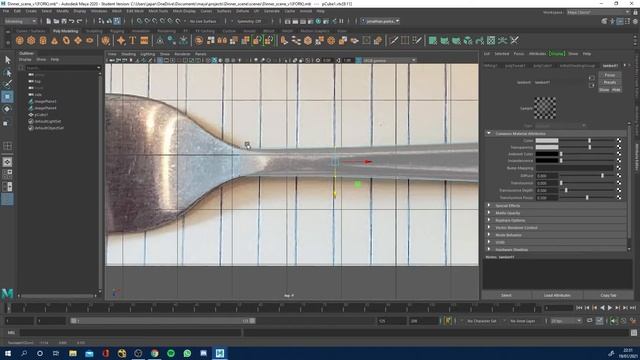Collapse Common Material Attributes section
This screenshot has height=360, width=640.
[489, 133]
